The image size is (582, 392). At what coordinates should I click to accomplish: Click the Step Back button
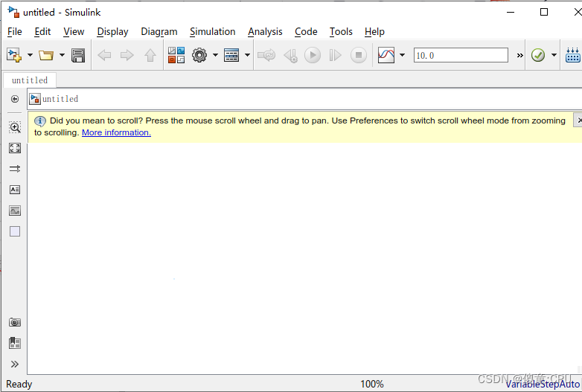pos(290,55)
